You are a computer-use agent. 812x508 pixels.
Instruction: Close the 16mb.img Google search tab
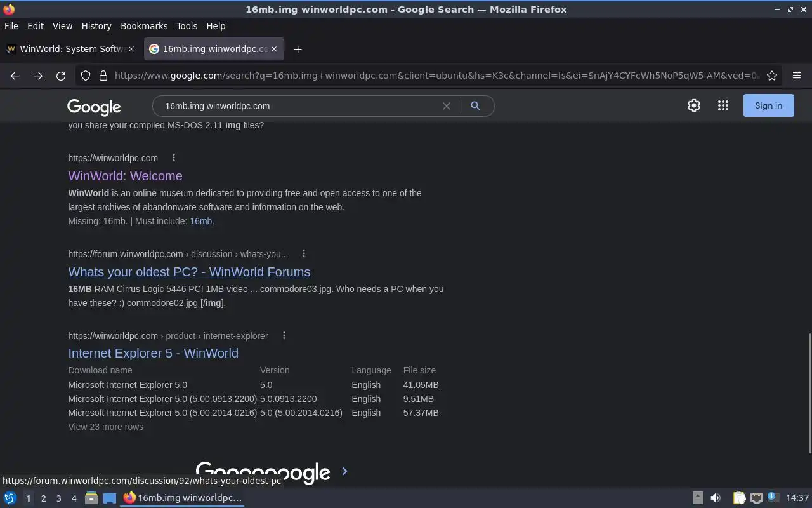click(274, 49)
